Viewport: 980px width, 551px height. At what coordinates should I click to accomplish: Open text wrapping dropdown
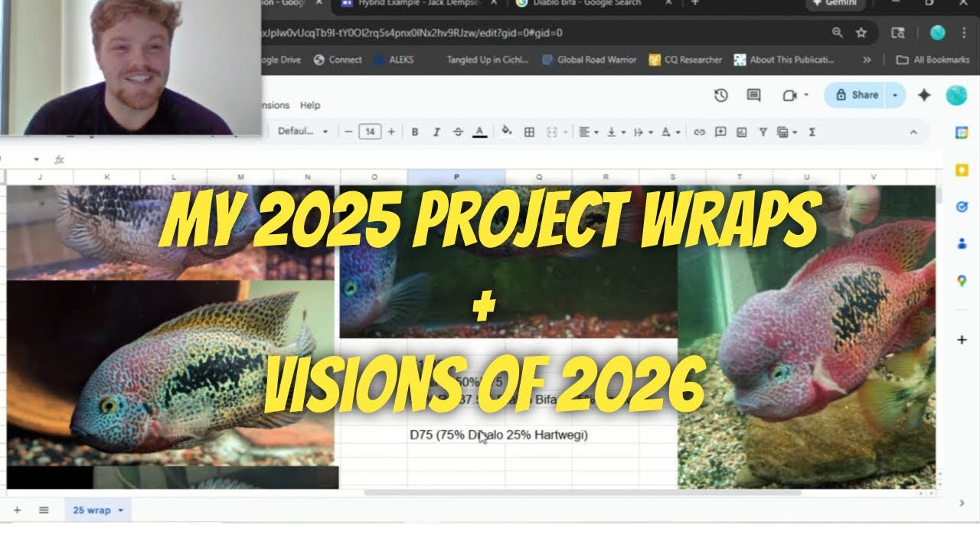point(644,132)
